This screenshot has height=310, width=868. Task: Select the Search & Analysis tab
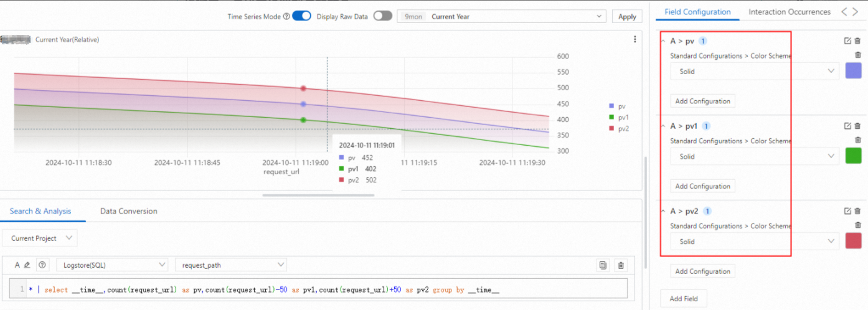pos(40,211)
